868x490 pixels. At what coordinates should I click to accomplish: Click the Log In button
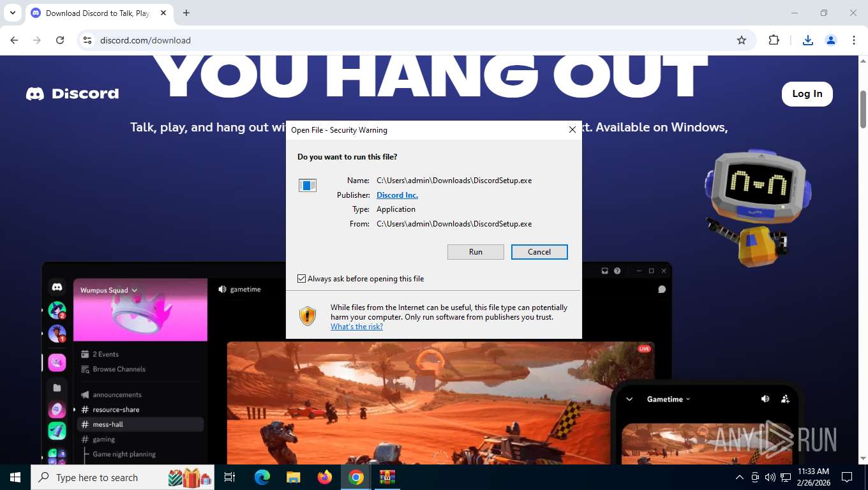(x=807, y=94)
